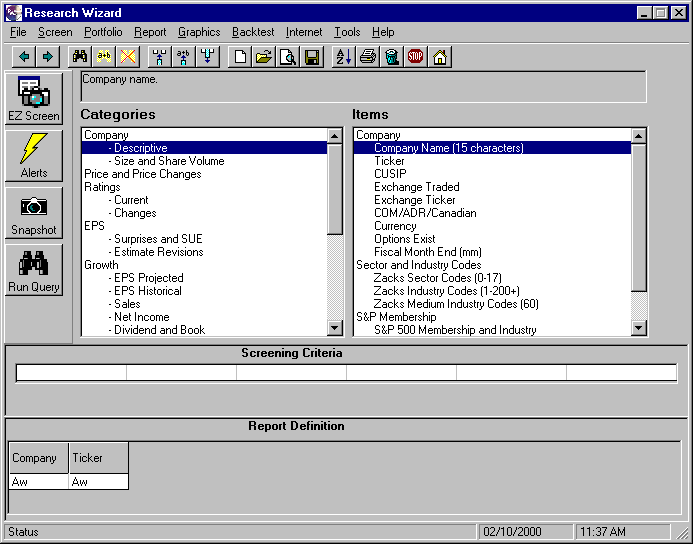Open the File menu

point(18,32)
